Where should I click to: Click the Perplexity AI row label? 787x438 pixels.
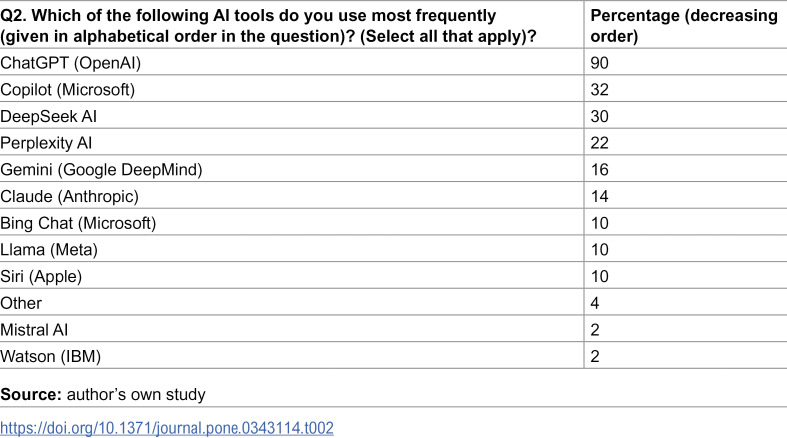pyautogui.click(x=46, y=143)
